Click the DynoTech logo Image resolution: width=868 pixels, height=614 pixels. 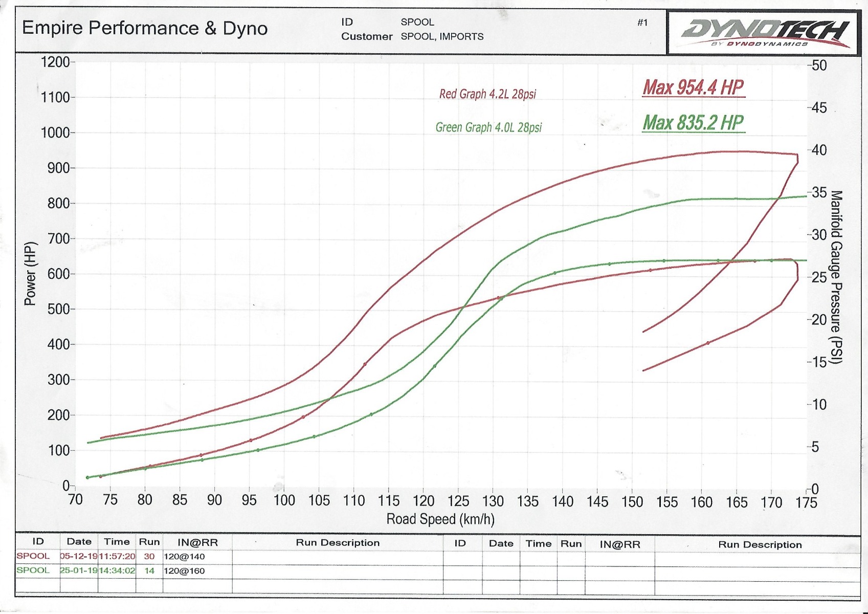[765, 32]
